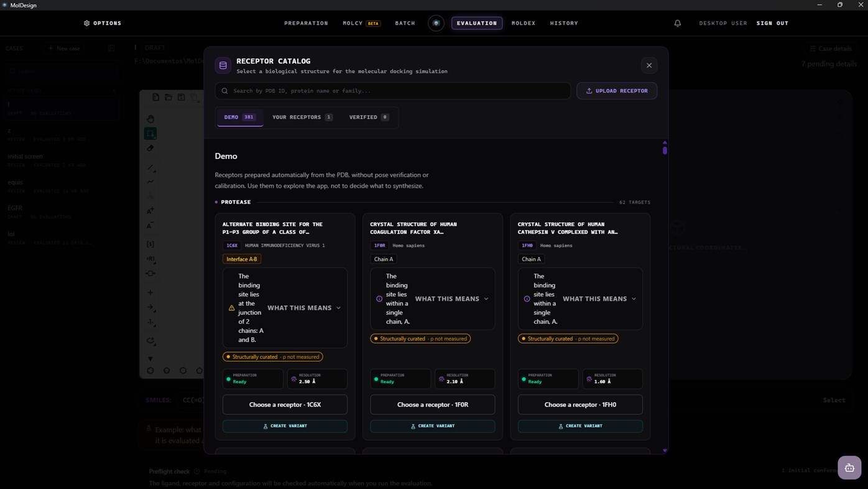
Task: Click the round logo icon in navbar
Action: [436, 23]
